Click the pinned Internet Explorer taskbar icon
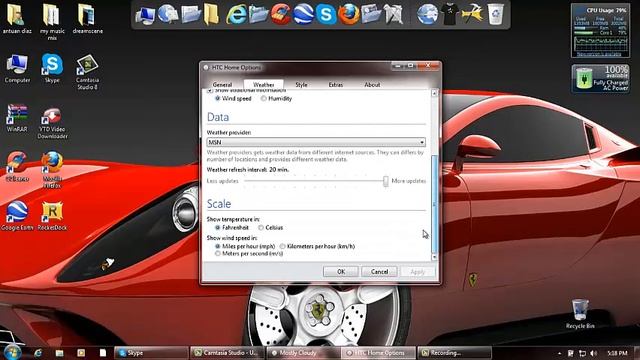Image resolution: width=640 pixels, height=360 pixels. click(x=38, y=353)
